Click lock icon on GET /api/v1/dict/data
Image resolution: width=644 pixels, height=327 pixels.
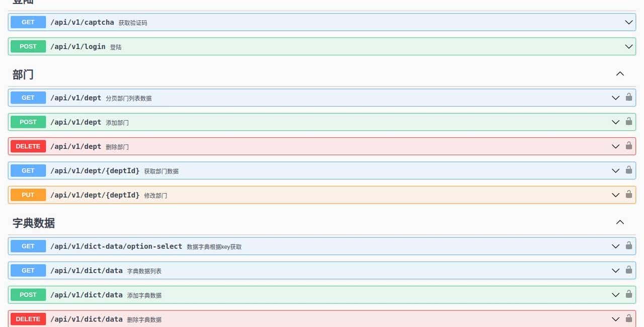click(628, 270)
